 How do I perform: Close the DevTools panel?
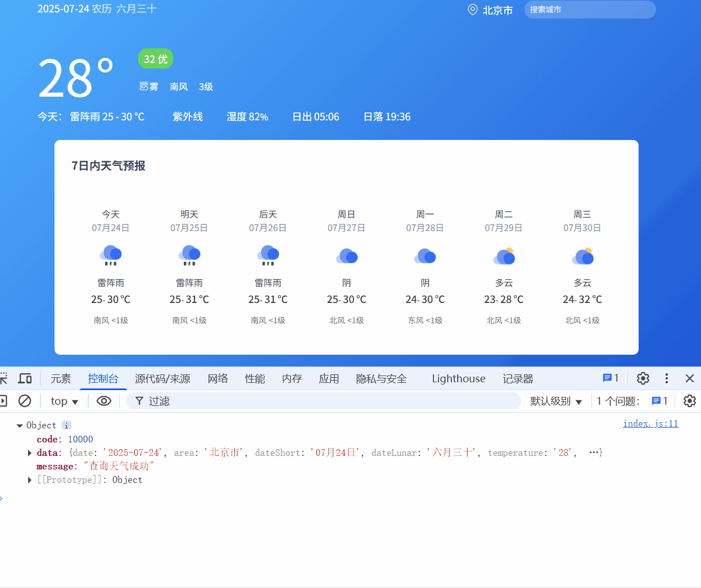(690, 378)
